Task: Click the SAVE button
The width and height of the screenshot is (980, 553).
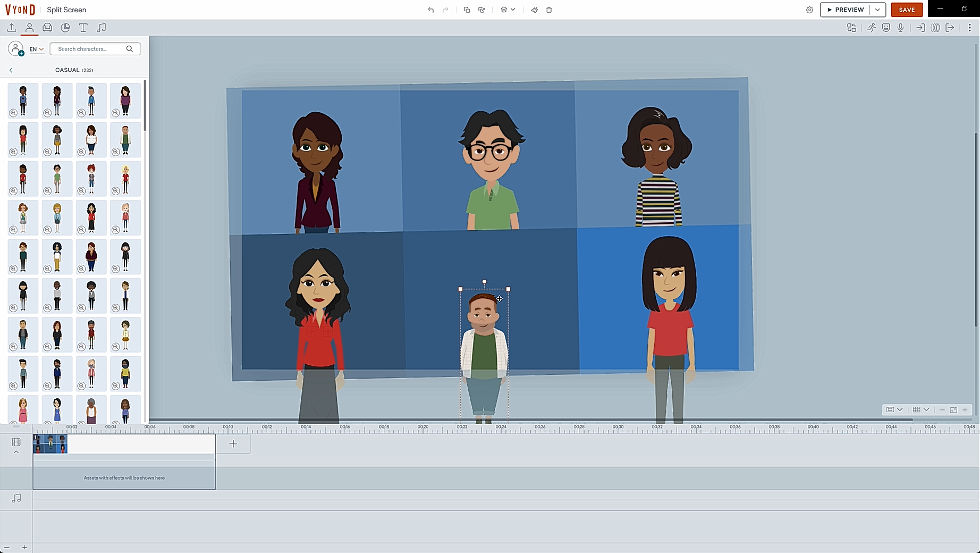Action: [907, 10]
